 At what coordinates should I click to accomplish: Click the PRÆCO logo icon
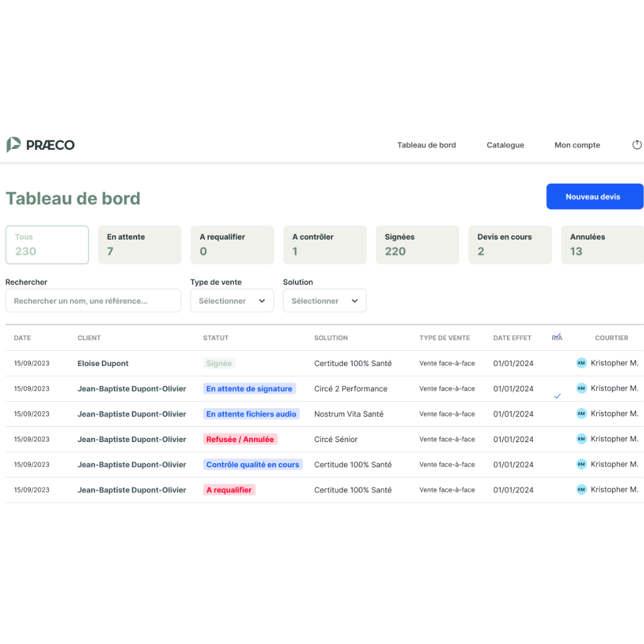(14, 145)
